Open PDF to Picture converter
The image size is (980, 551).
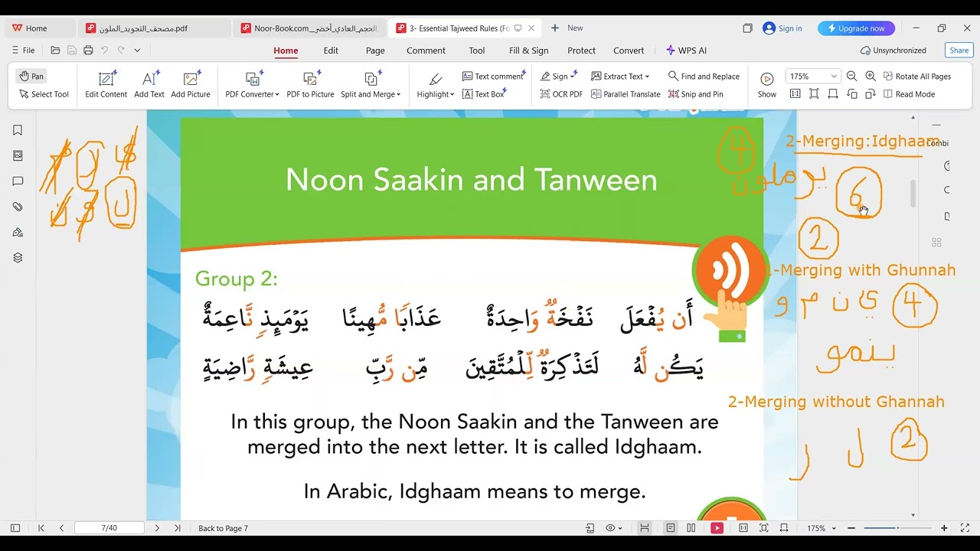pyautogui.click(x=310, y=84)
